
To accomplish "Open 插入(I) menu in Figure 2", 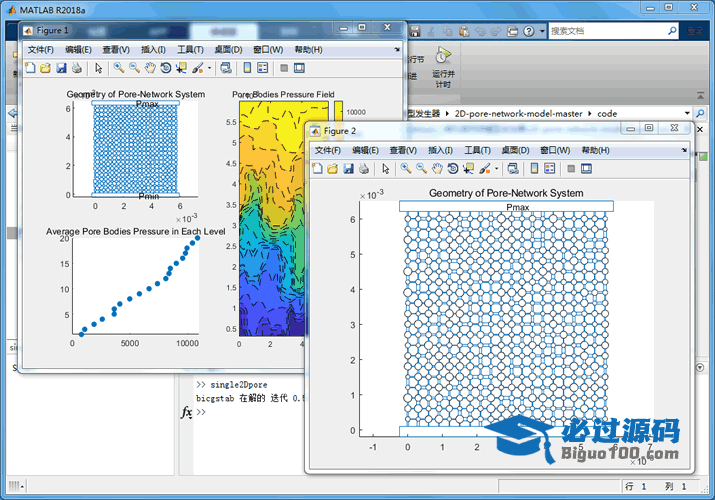I will click(440, 150).
